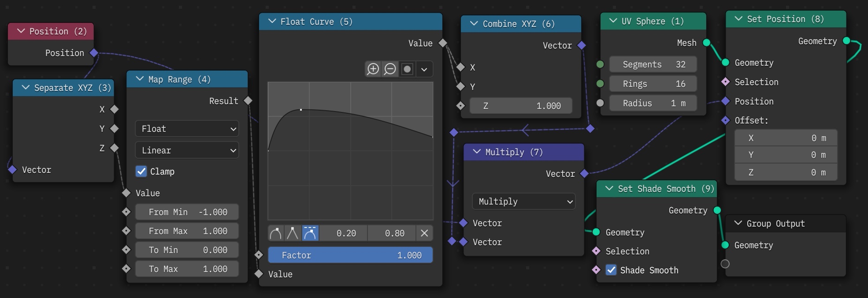The image size is (868, 298).
Task: Click the X output socket of Separate XYZ
Action: tap(115, 109)
